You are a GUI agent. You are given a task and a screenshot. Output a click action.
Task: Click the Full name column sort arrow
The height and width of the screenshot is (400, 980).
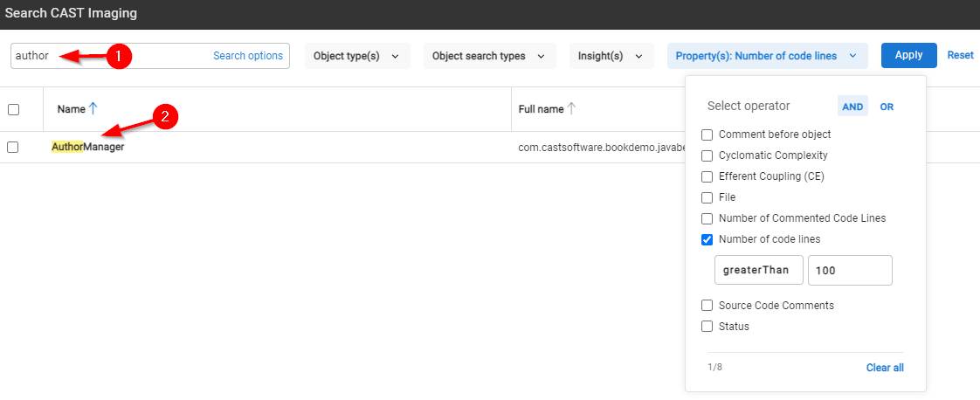tap(571, 109)
